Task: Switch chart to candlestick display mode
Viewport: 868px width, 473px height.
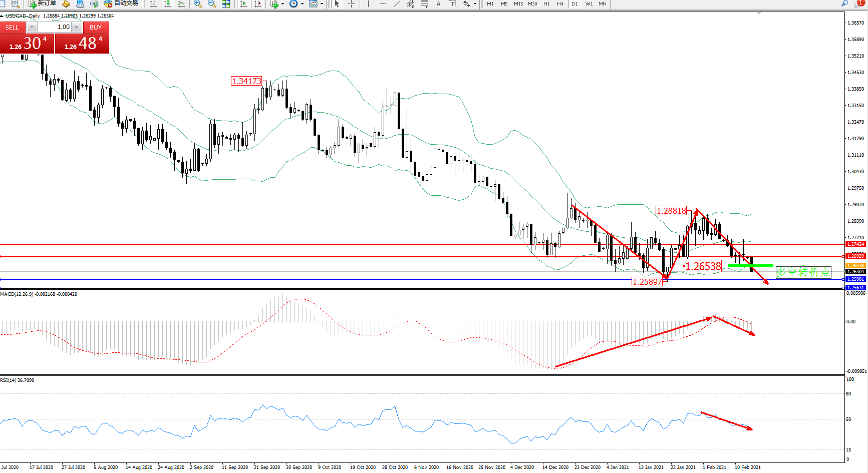Action: point(167,4)
